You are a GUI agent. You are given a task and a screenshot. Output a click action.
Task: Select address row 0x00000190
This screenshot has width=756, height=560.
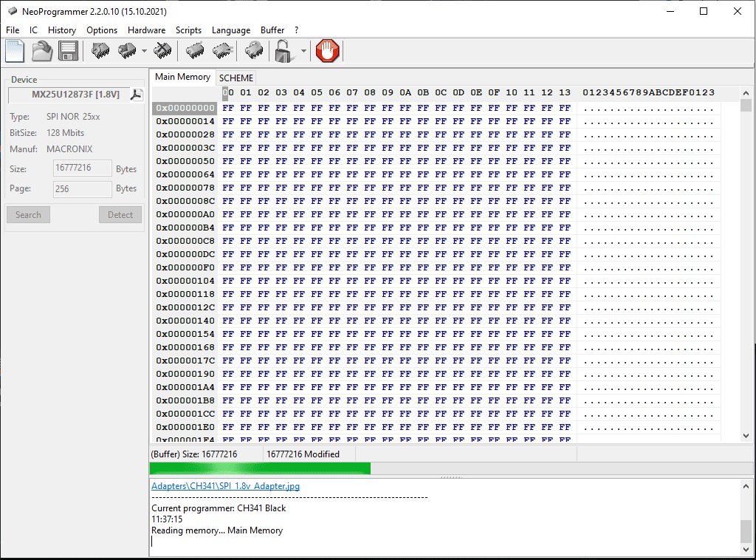point(185,374)
